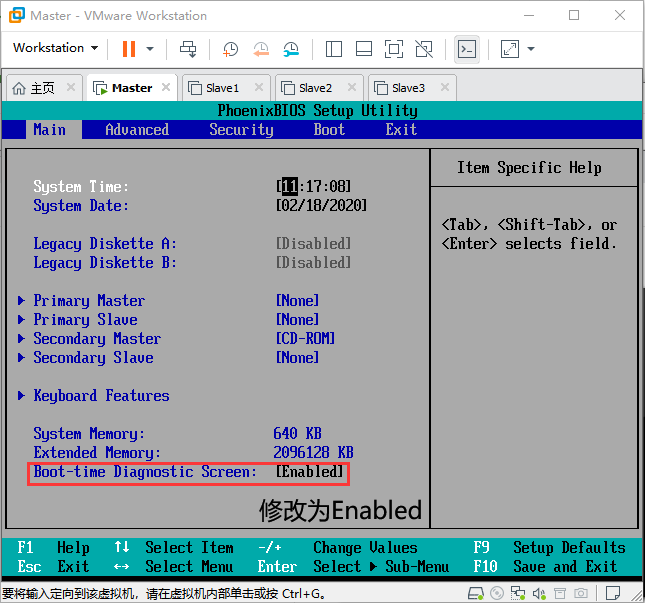
Task: Click the VMware Workstation app logo
Action: click(17, 15)
